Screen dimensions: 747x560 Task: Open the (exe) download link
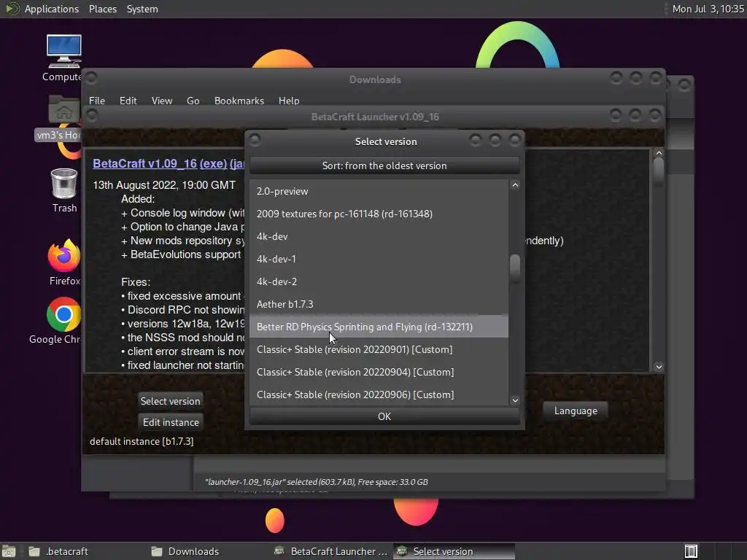[x=214, y=163]
